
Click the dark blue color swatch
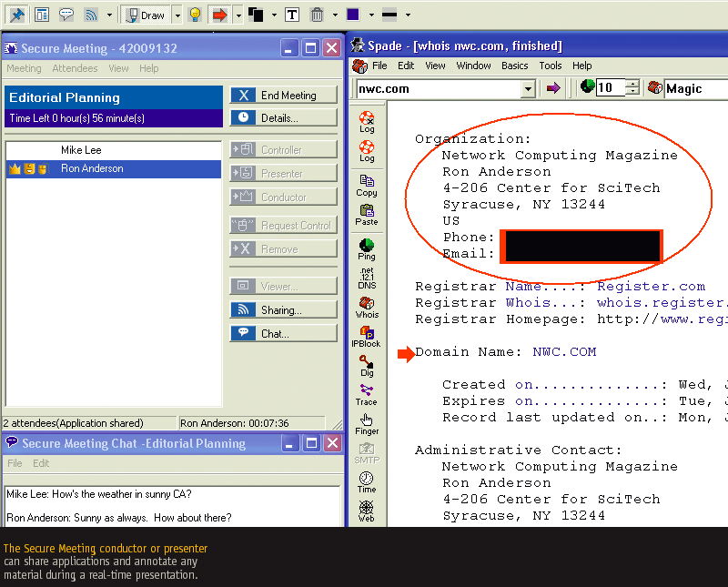point(353,15)
